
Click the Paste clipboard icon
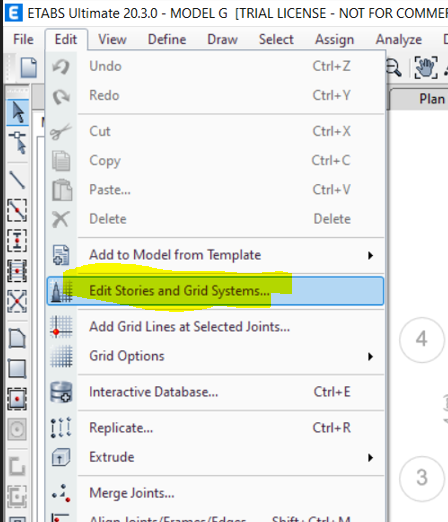[x=62, y=190]
